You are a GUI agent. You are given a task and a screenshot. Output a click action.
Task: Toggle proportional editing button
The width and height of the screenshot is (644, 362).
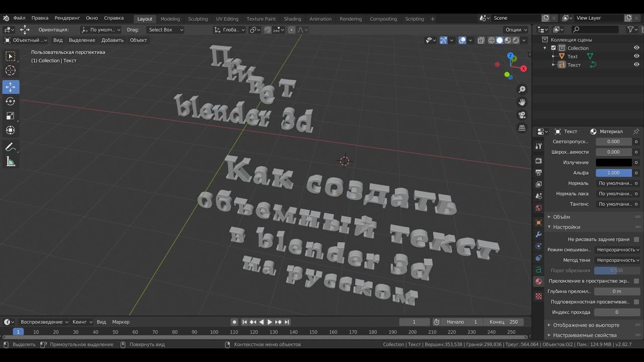[291, 30]
